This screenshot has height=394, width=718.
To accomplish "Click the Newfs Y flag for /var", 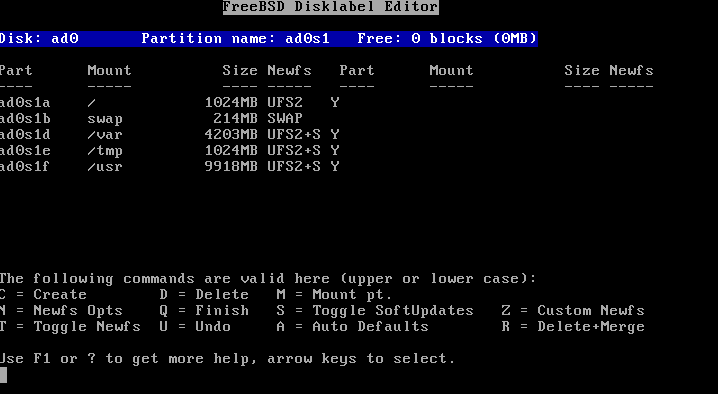I will [x=335, y=135].
